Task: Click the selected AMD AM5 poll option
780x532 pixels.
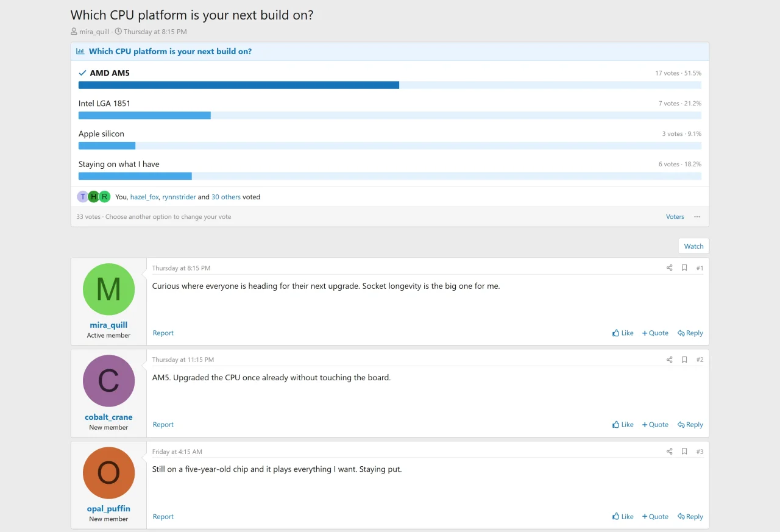Action: point(390,78)
